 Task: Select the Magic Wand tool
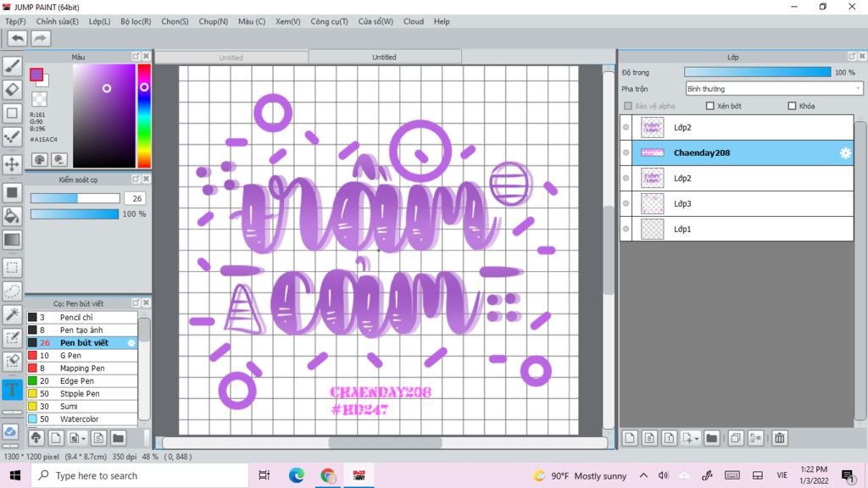click(12, 314)
